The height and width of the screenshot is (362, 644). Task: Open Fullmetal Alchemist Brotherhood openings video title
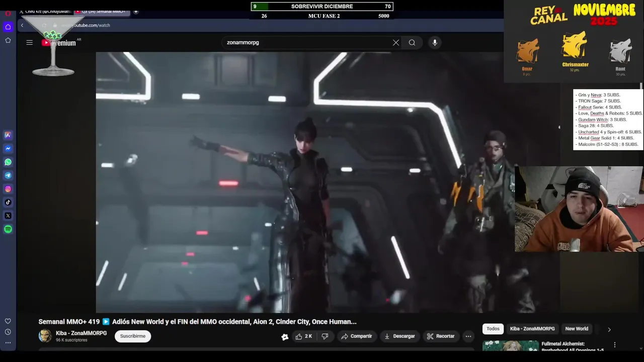point(573,347)
